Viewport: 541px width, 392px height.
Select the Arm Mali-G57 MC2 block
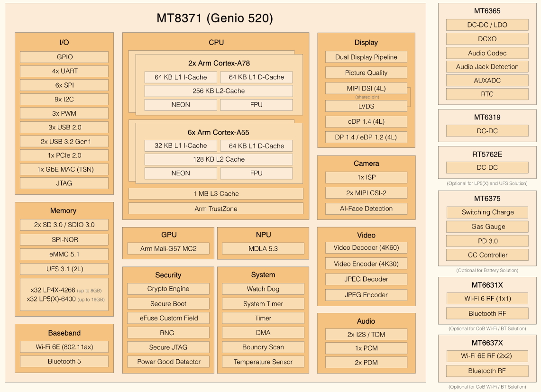pyautogui.click(x=168, y=248)
